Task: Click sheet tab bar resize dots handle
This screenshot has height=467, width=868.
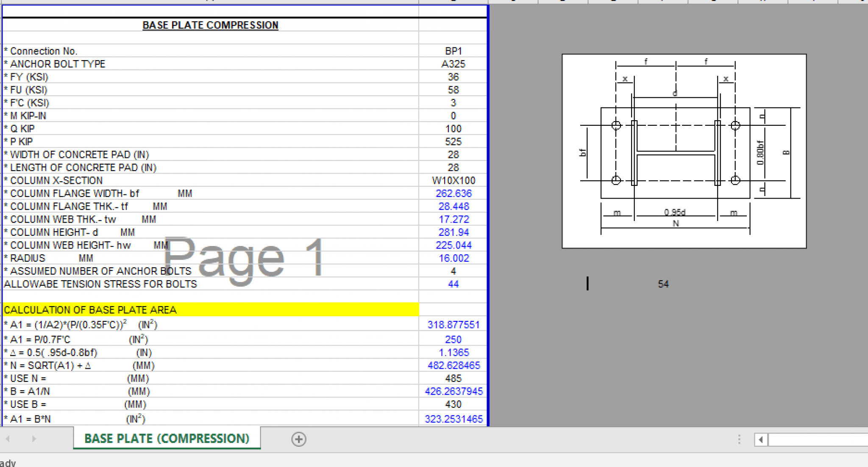Action: click(739, 439)
